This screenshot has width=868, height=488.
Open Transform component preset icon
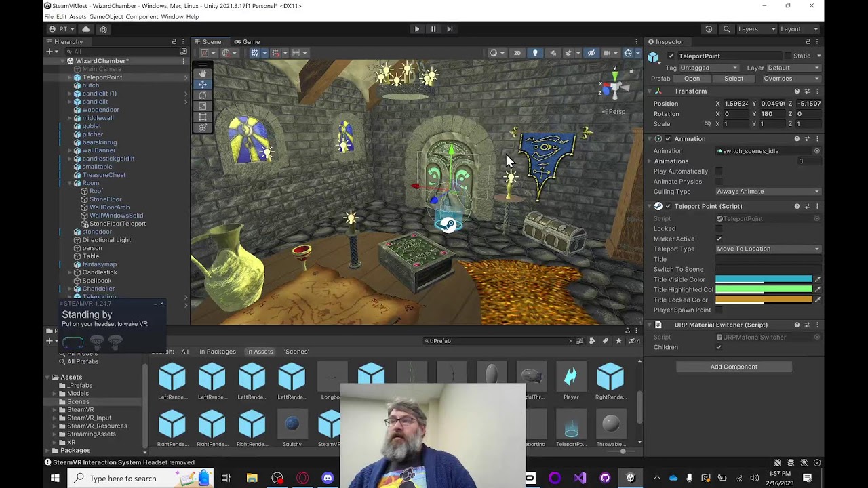click(x=807, y=91)
